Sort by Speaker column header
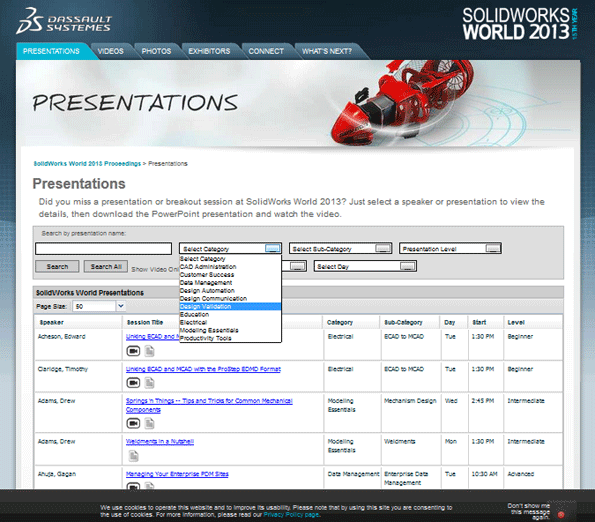Image resolution: width=595 pixels, height=522 pixels. [52, 322]
